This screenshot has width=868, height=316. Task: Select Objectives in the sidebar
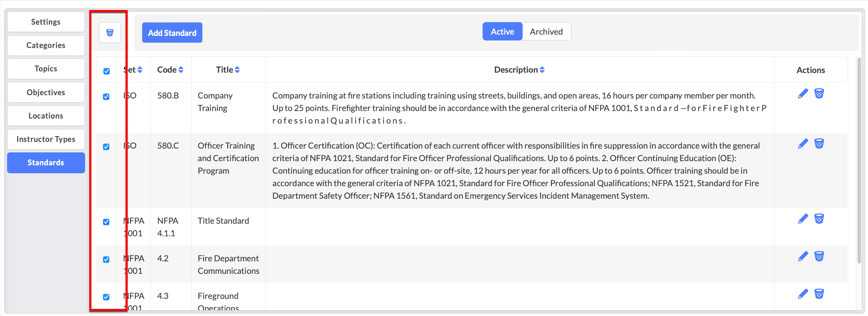point(46,92)
